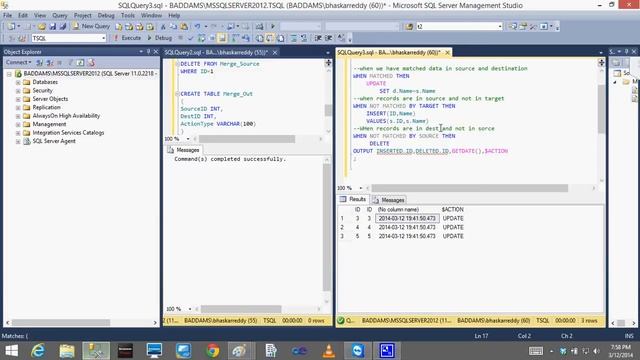This screenshot has height=360, width=640.
Task: Open SQLQuery2 editor zoom 100% dropdown
Action: [188, 139]
